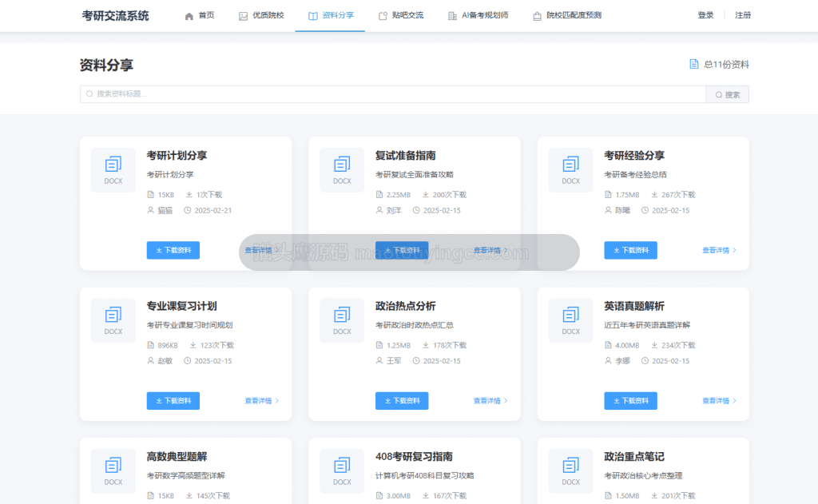Open the AI备考规划师 tab

[478, 16]
